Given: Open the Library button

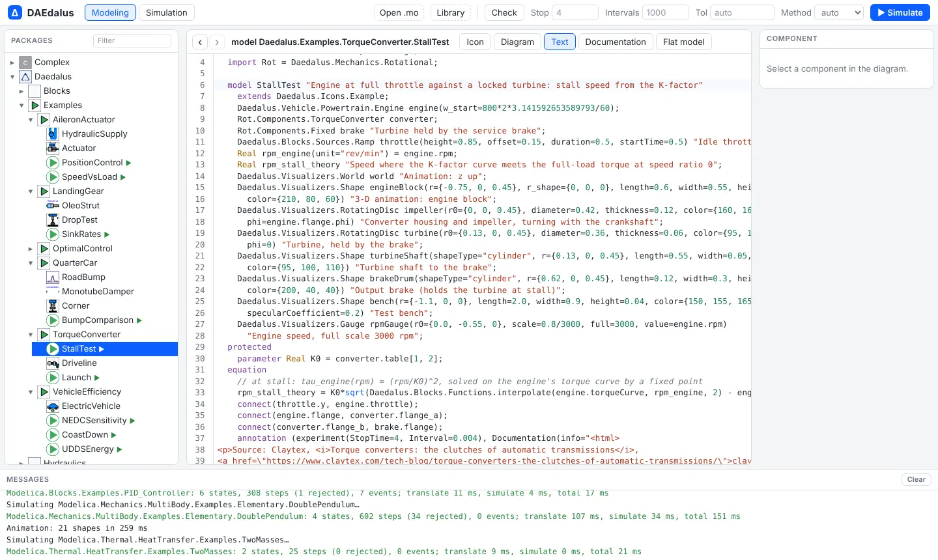Looking at the screenshot, I should click(451, 12).
